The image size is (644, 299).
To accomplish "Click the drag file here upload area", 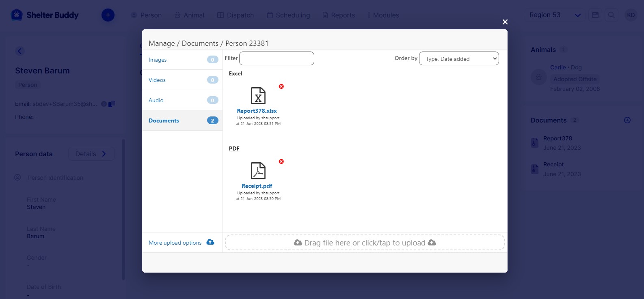I will [x=365, y=243].
